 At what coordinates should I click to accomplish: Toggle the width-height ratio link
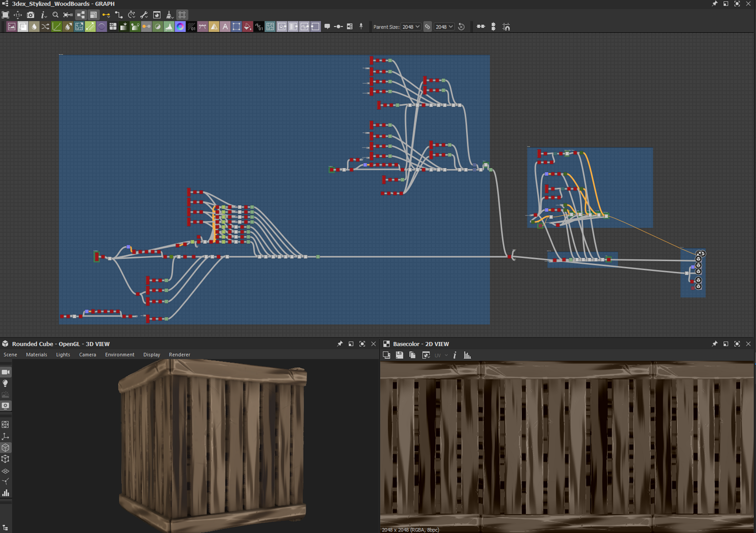(x=428, y=27)
